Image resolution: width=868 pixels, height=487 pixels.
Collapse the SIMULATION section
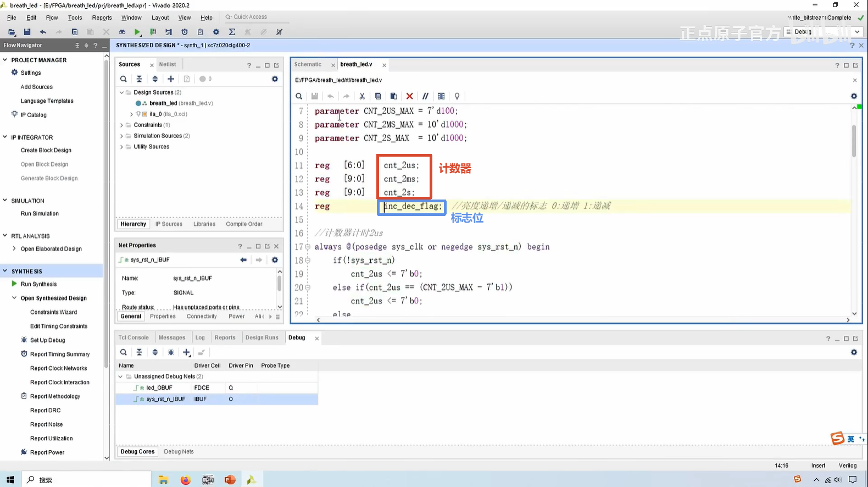click(x=5, y=201)
